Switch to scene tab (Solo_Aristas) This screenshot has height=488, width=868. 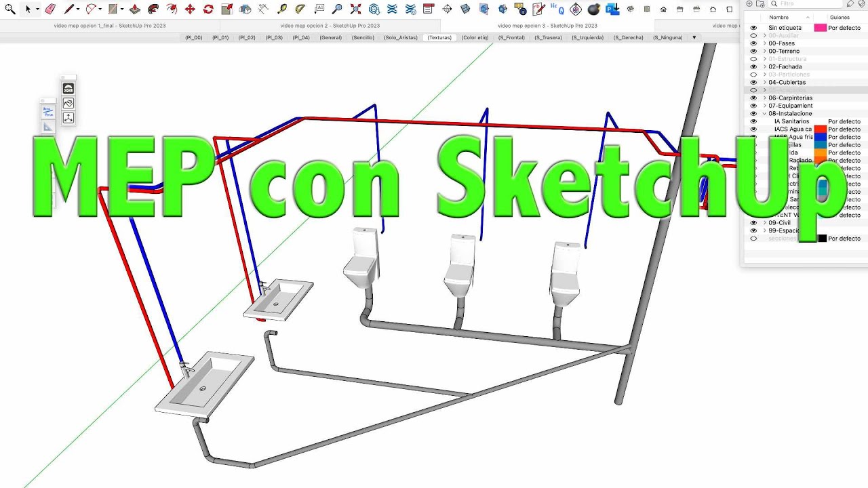tap(401, 38)
